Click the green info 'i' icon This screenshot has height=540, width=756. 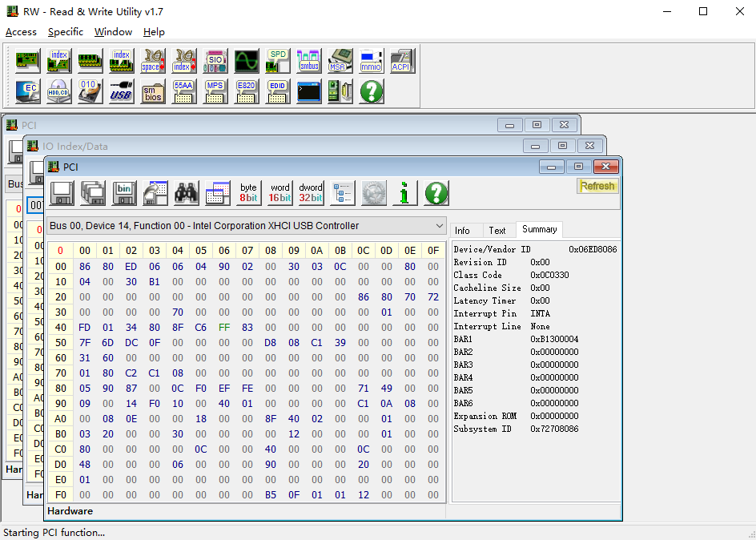[x=404, y=193]
